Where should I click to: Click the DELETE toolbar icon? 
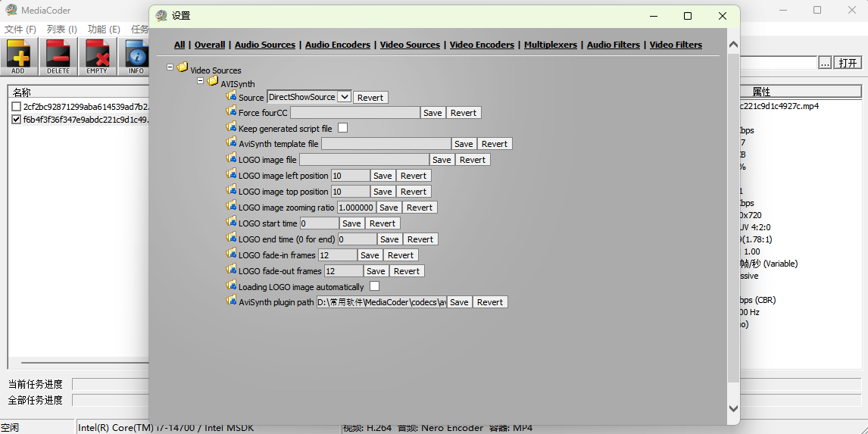pyautogui.click(x=58, y=57)
